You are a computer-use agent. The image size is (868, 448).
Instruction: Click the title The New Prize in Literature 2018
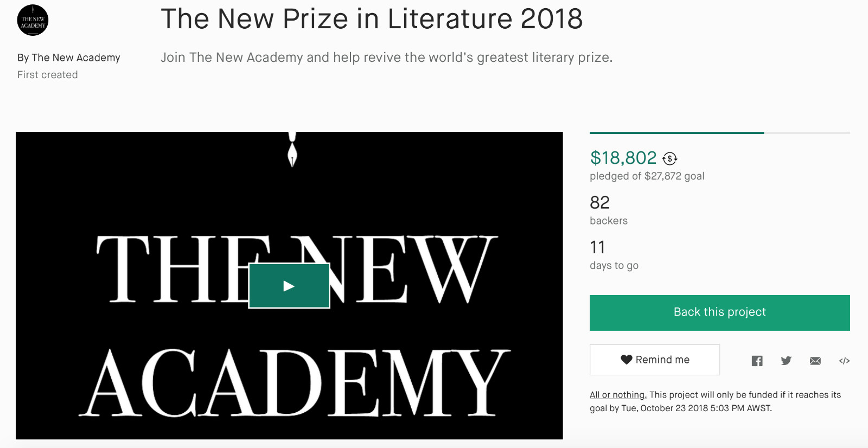point(372,19)
